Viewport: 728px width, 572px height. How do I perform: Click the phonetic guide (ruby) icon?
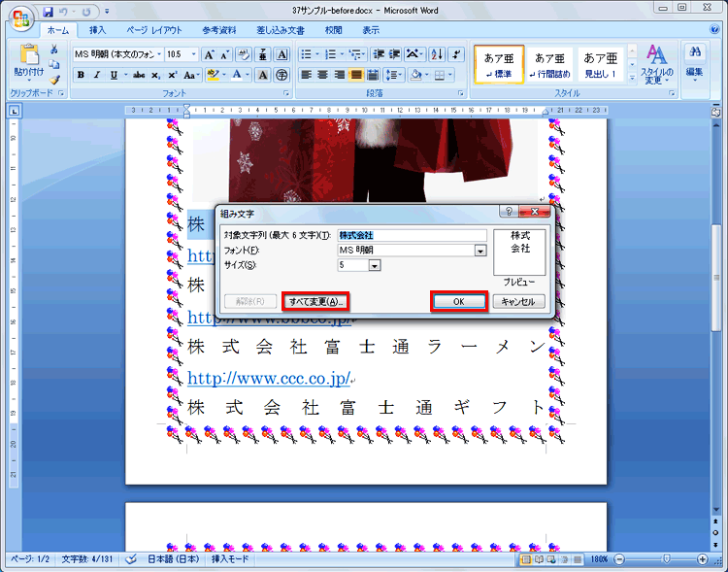263,54
